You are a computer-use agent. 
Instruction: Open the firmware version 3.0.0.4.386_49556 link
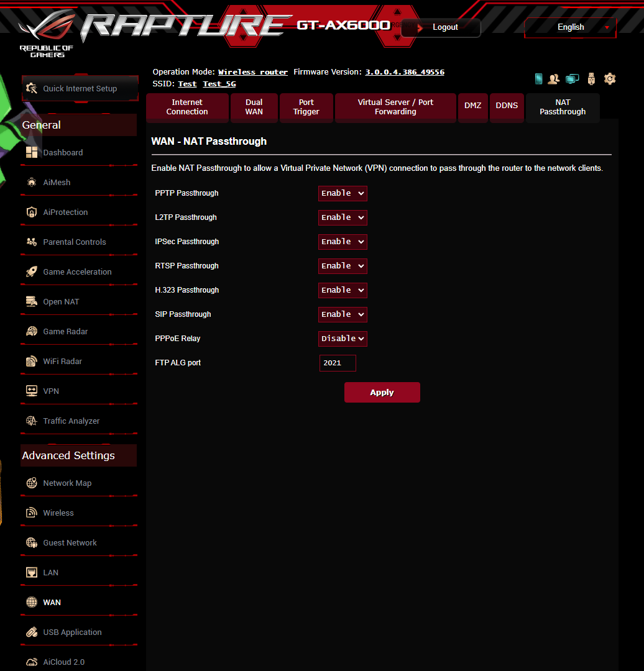click(x=405, y=72)
